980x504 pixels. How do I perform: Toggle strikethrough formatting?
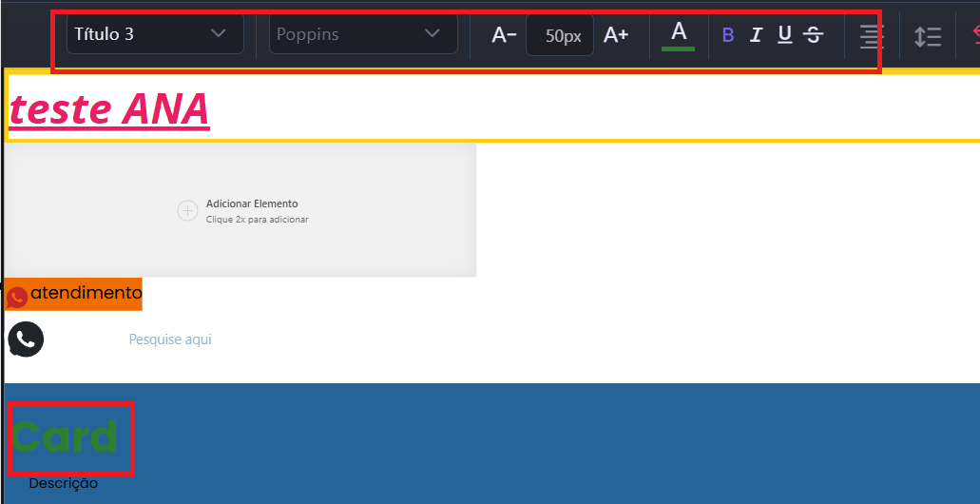point(813,35)
